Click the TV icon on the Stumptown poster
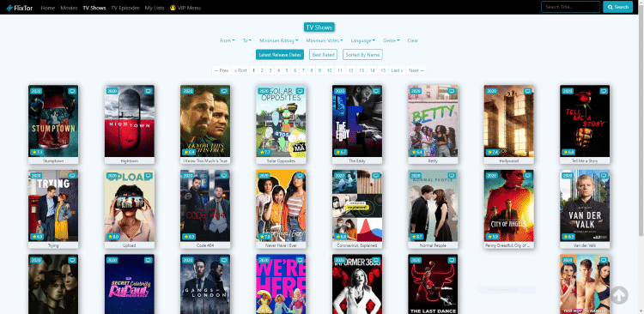 72,91
